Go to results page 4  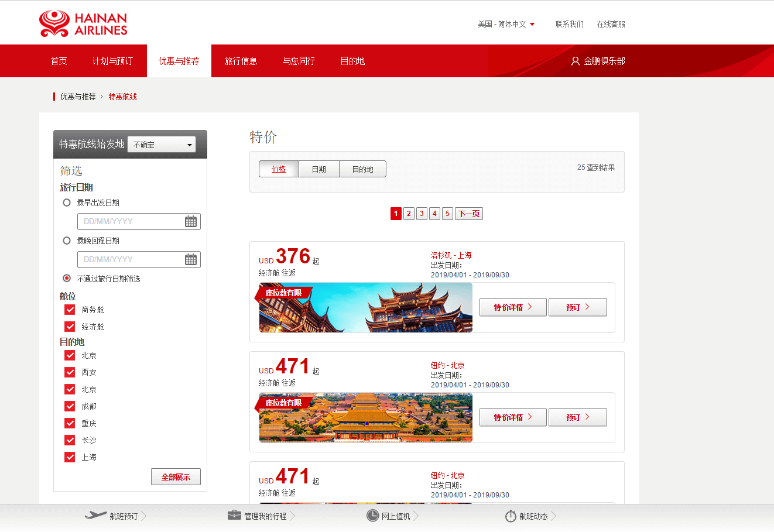pyautogui.click(x=434, y=214)
